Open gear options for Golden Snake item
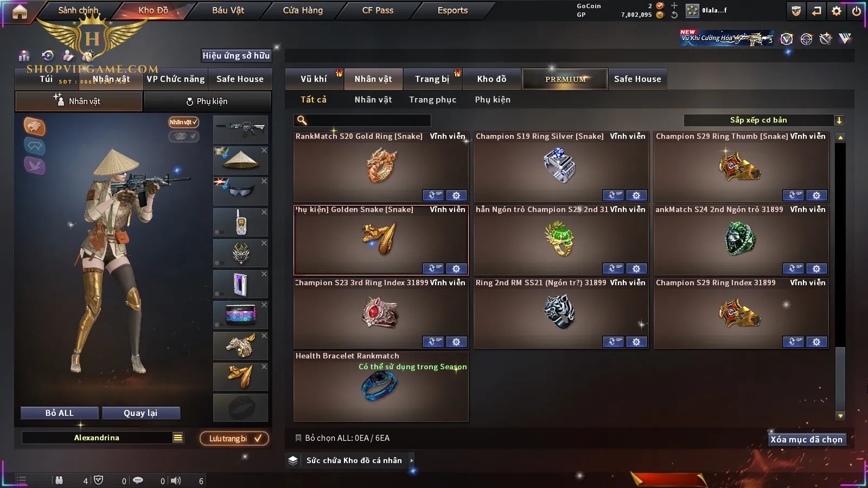Image resolution: width=868 pixels, height=488 pixels. pos(456,268)
